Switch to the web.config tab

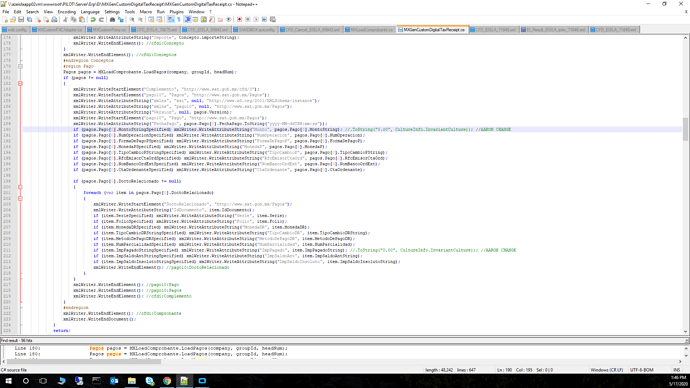click(x=15, y=29)
